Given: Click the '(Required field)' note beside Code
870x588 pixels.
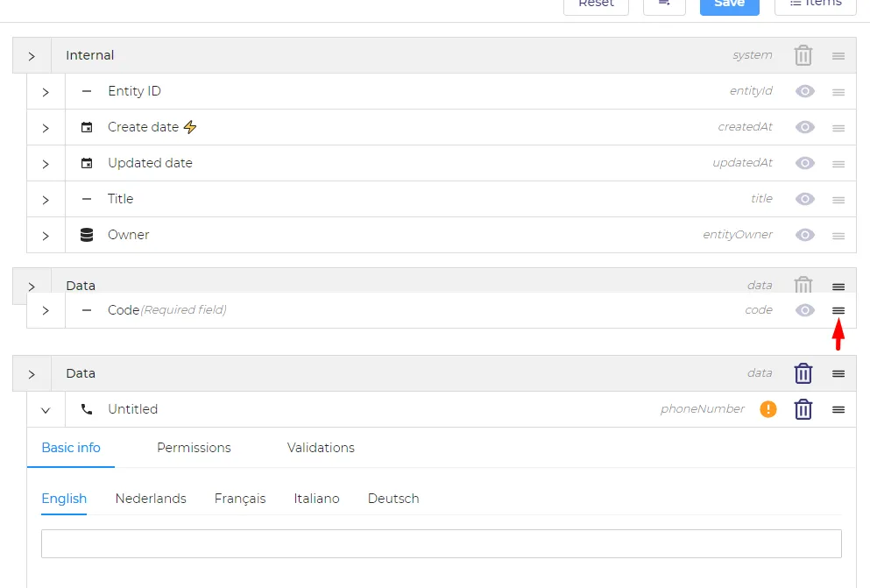Looking at the screenshot, I should 183,310.
